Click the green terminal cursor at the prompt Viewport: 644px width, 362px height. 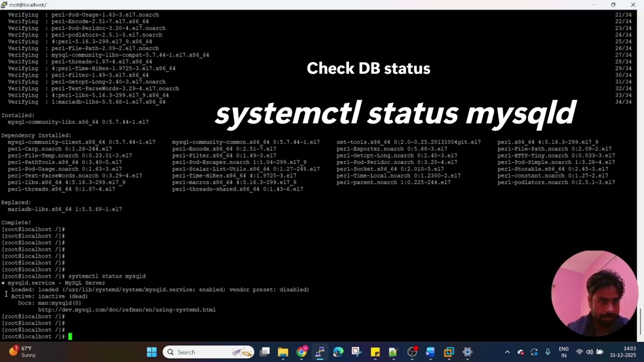pyautogui.click(x=70, y=337)
